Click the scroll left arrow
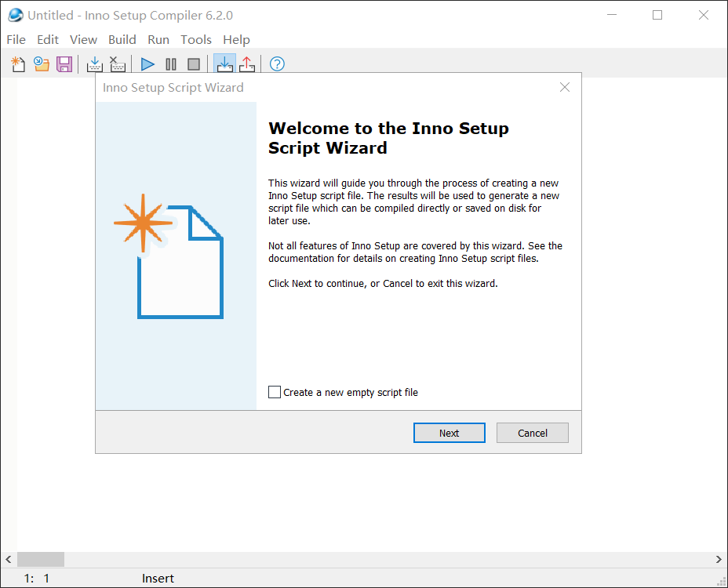 (x=9, y=559)
